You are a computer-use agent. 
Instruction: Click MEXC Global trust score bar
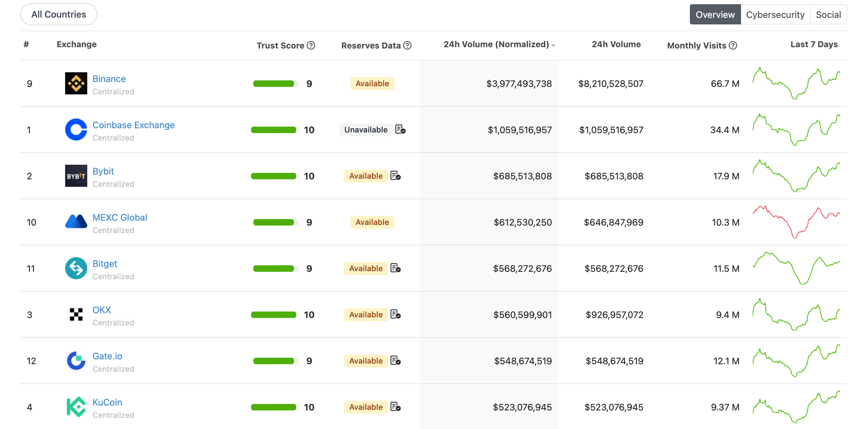(x=276, y=222)
